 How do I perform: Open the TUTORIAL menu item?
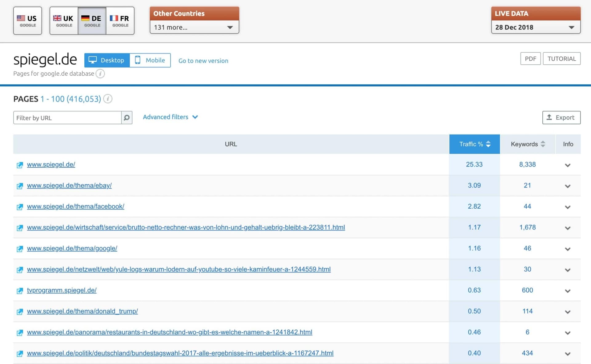[561, 58]
